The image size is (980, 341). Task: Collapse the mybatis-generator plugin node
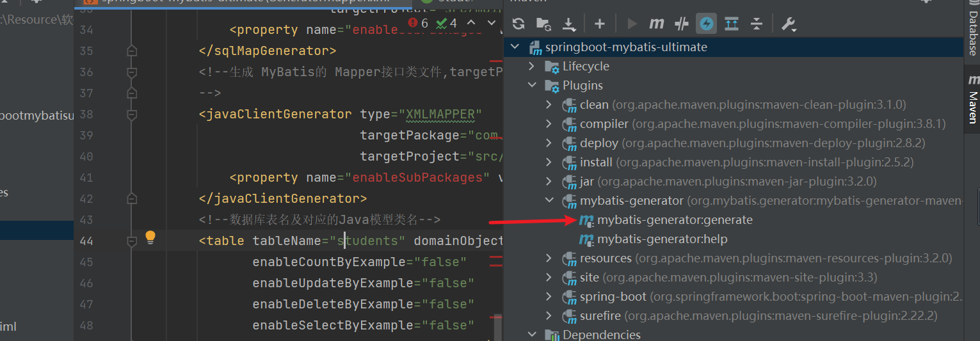click(x=549, y=201)
